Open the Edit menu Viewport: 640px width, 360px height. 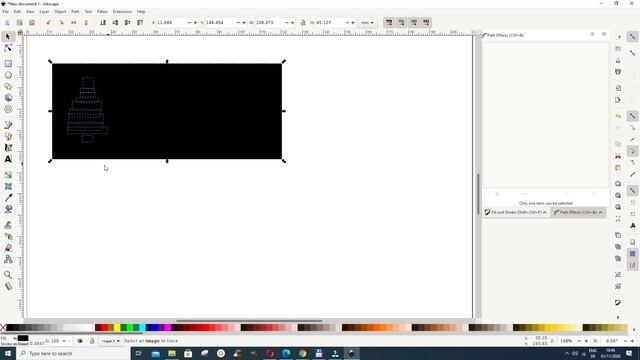click(17, 11)
